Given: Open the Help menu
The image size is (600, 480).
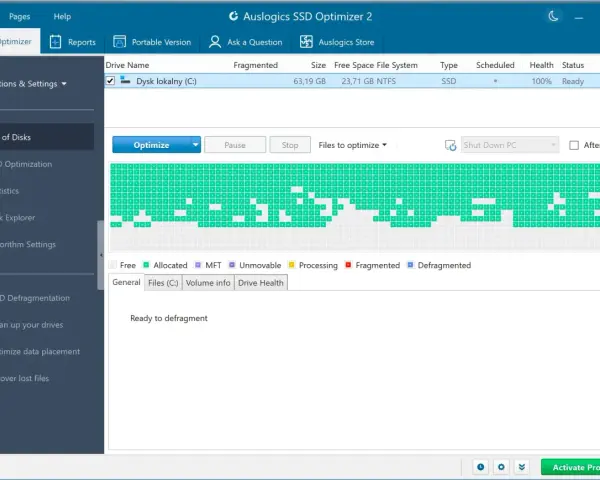Looking at the screenshot, I should click(62, 16).
